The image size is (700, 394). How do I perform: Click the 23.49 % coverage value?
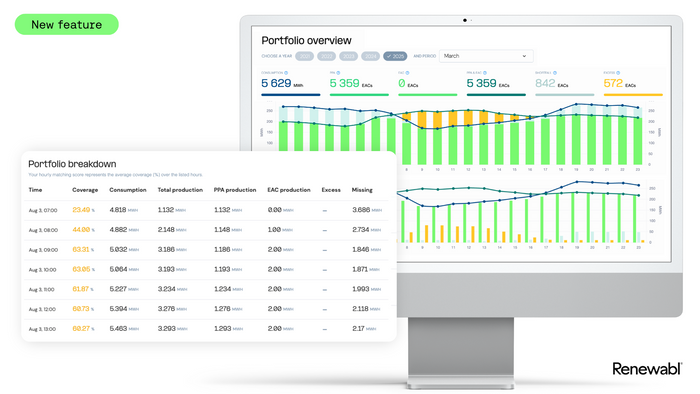pos(83,210)
